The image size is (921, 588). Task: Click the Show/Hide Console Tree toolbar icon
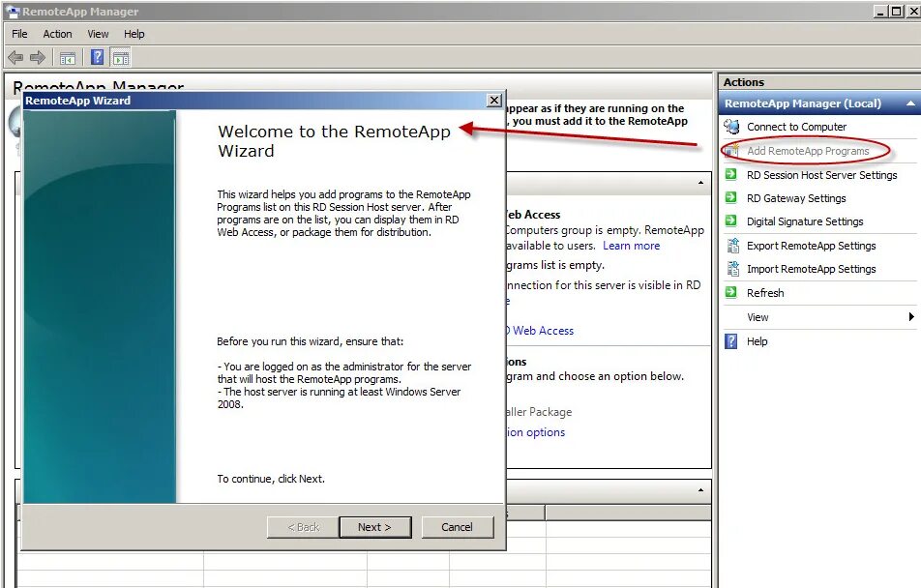68,58
